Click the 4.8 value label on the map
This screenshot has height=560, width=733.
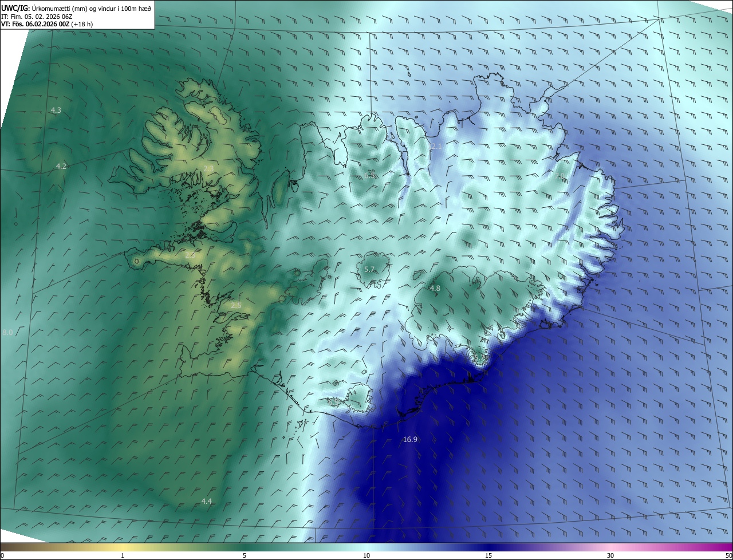(435, 289)
